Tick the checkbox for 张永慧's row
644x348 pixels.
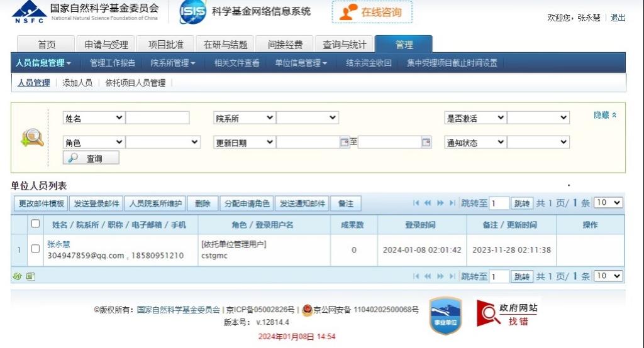click(36, 249)
